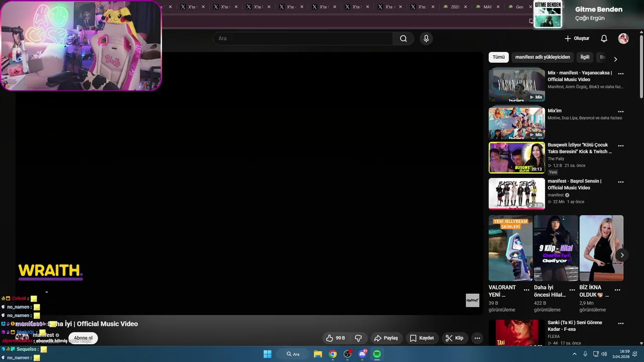The width and height of the screenshot is (644, 362).
Task: Advance filter chips with right arrow
Action: tap(615, 59)
